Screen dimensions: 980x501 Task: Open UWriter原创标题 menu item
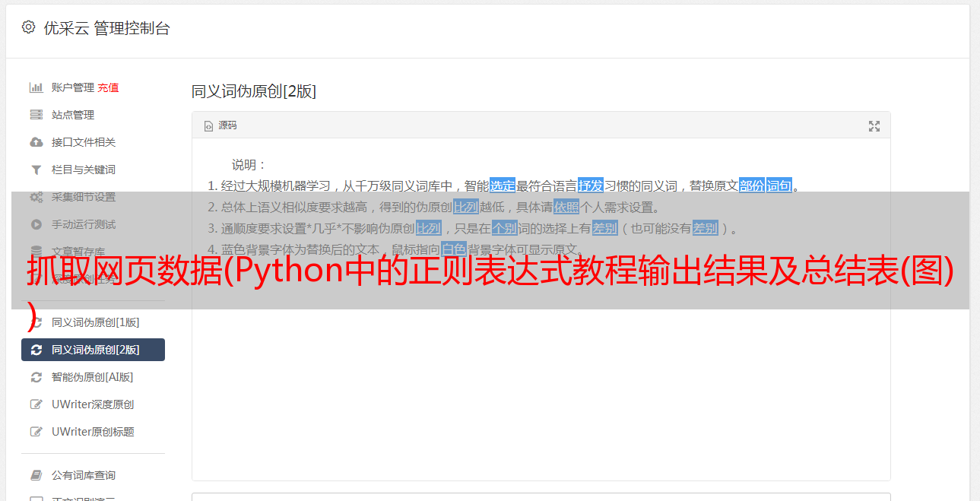(x=93, y=432)
